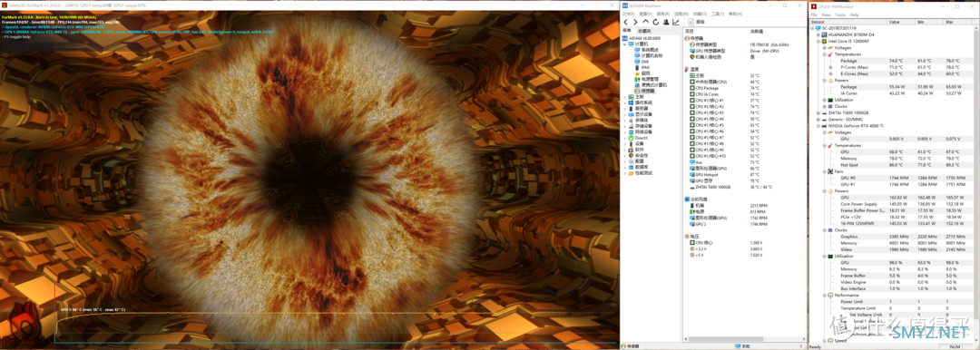Go forward in AIDA64 toolbar
980x350 pixels.
pyautogui.click(x=635, y=22)
